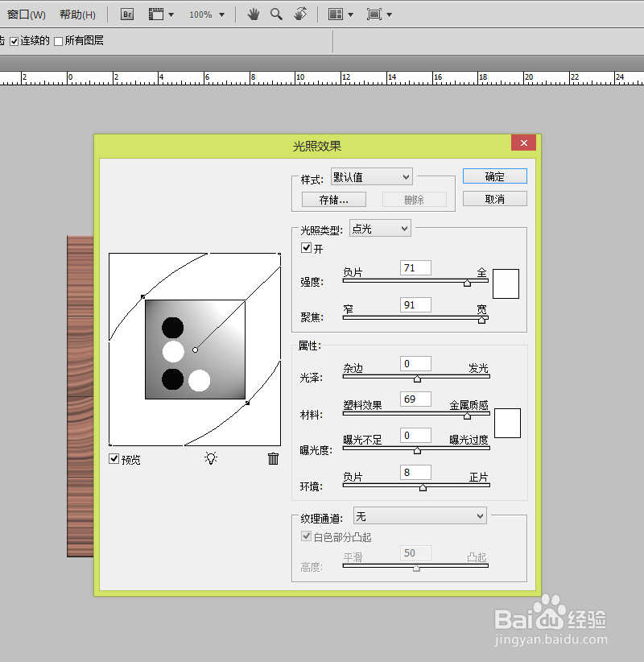Click the 聚焦 value field showing 91
The height and width of the screenshot is (662, 644).
click(415, 304)
